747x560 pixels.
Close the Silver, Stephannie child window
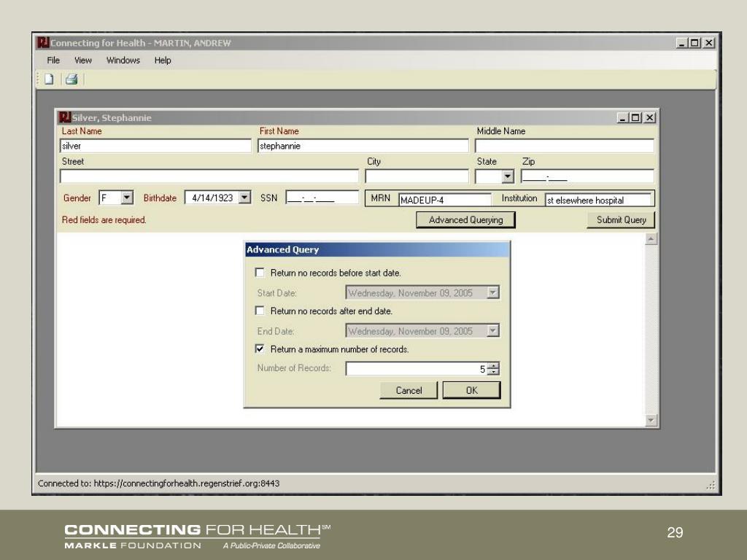tap(649, 117)
